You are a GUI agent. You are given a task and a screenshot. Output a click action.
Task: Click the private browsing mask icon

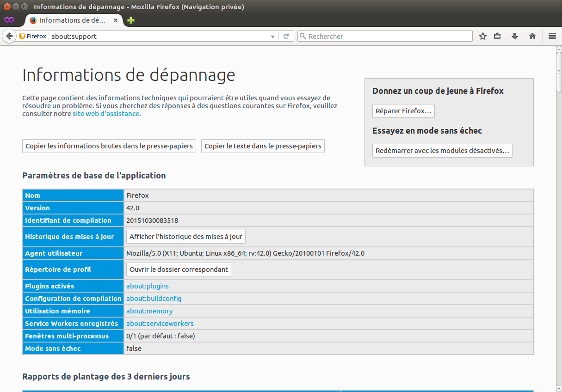coord(9,20)
